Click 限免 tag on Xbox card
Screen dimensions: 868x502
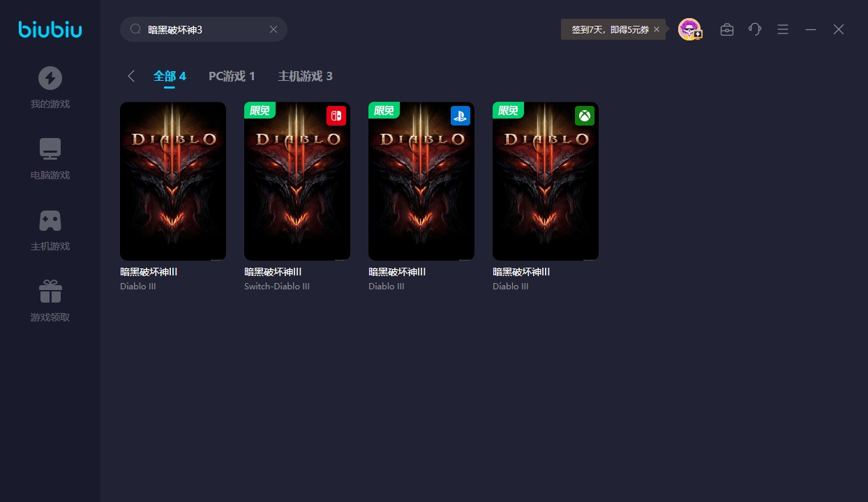click(508, 110)
